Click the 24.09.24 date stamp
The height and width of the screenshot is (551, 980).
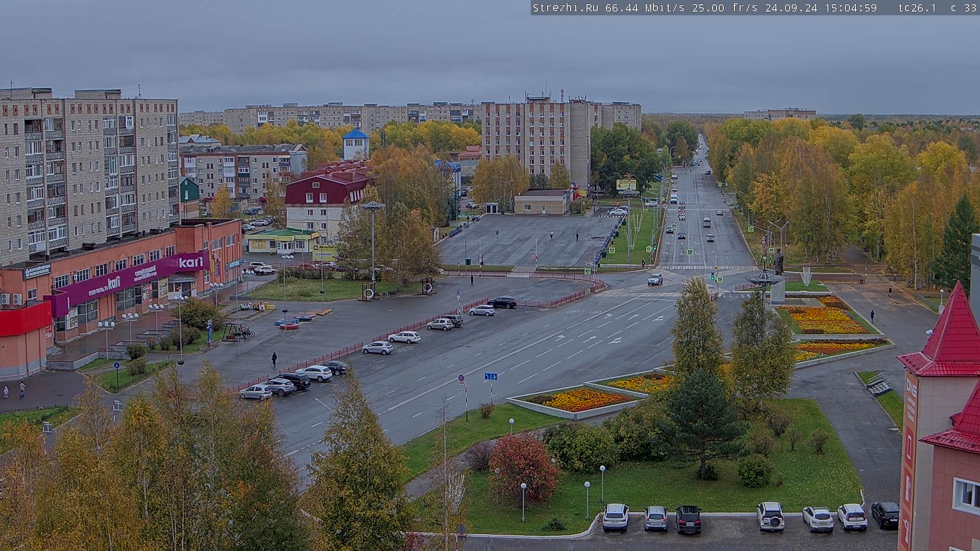(x=791, y=8)
